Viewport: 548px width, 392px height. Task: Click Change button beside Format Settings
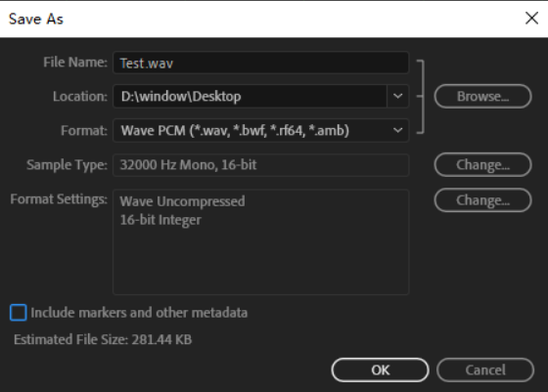pos(483,200)
